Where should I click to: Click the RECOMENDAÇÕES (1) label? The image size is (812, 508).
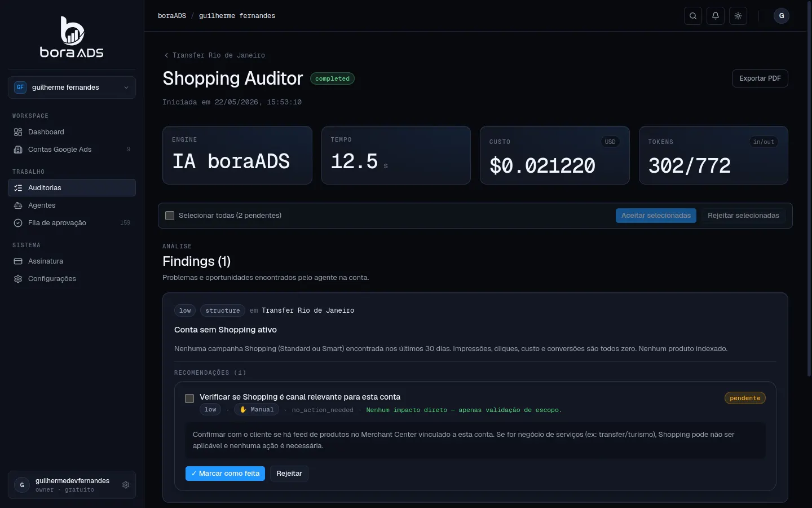coord(210,373)
